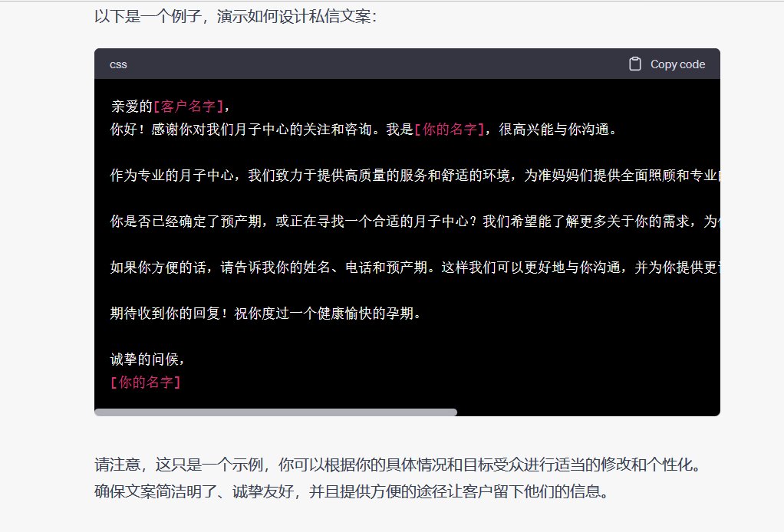Click the placeholder [客户名字] in greeting

188,107
